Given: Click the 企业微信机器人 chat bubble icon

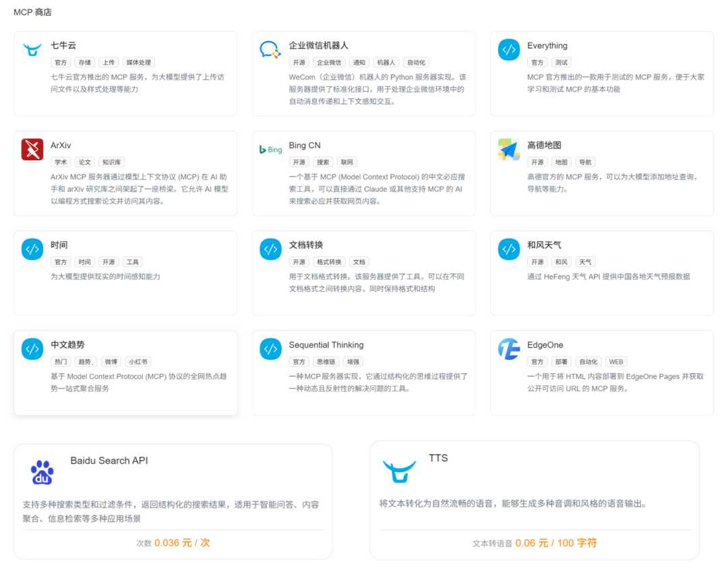Looking at the screenshot, I should coord(270,50).
